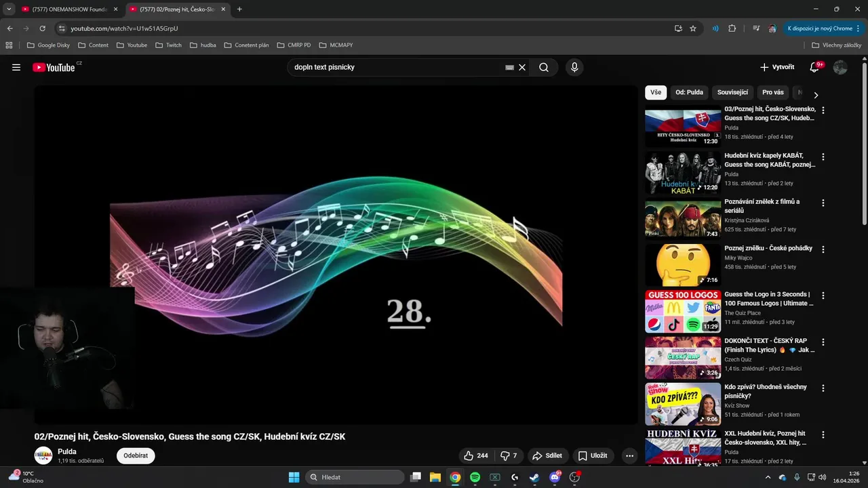This screenshot has height=488, width=868.
Task: Share the video with Sdílet
Action: pos(547,455)
